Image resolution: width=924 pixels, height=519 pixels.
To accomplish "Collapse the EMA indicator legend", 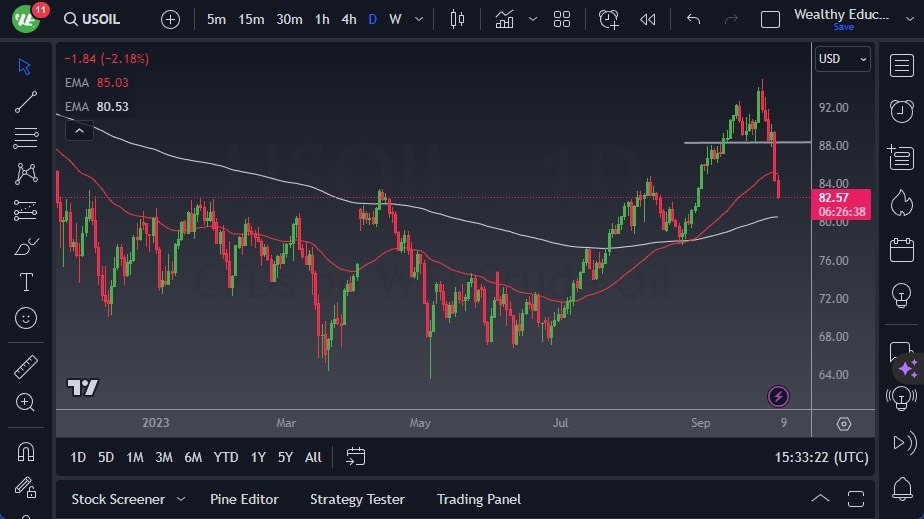I will pyautogui.click(x=79, y=129).
